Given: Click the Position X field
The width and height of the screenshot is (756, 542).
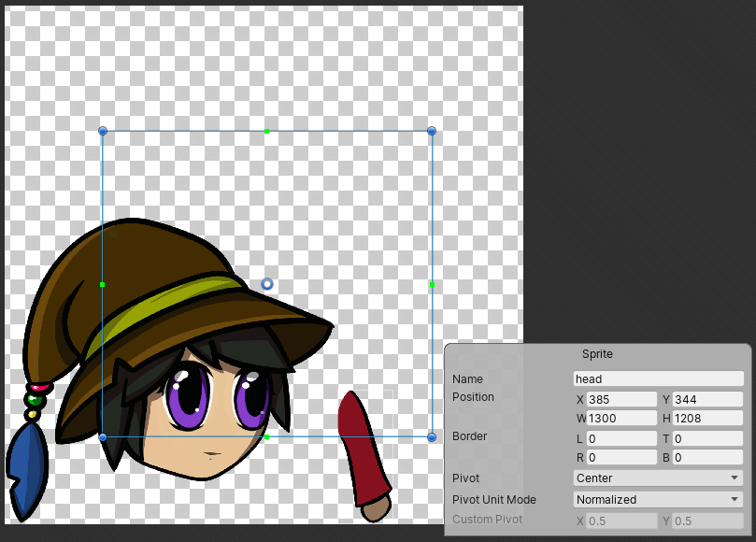Looking at the screenshot, I should pyautogui.click(x=621, y=400).
